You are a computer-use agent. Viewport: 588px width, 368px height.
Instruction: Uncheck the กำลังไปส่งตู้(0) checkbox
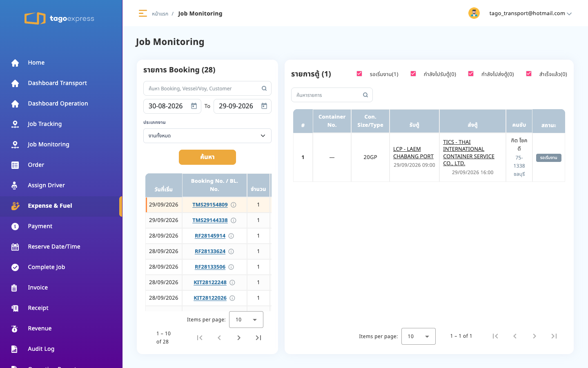(471, 74)
